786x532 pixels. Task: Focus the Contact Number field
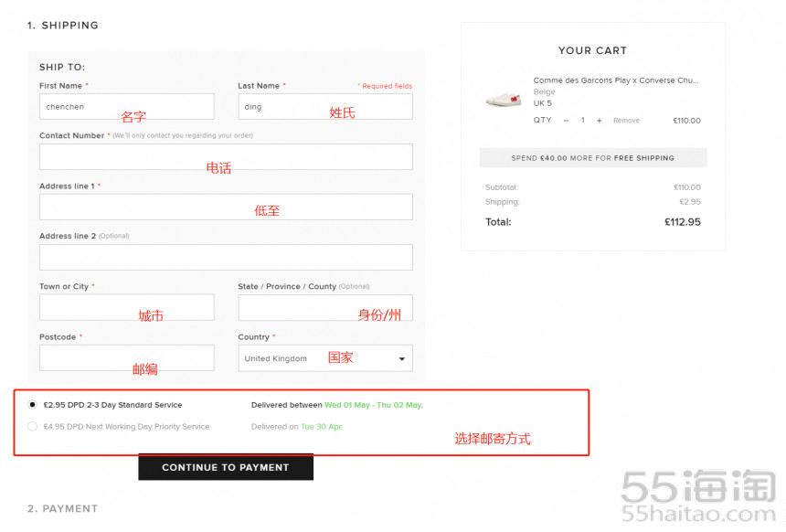pos(226,157)
